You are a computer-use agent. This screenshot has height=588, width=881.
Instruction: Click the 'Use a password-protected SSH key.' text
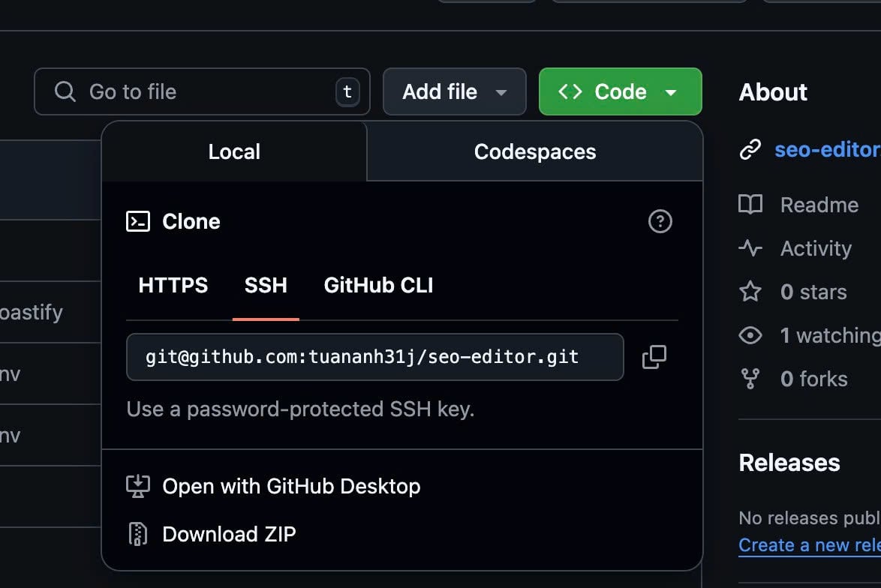(x=301, y=409)
